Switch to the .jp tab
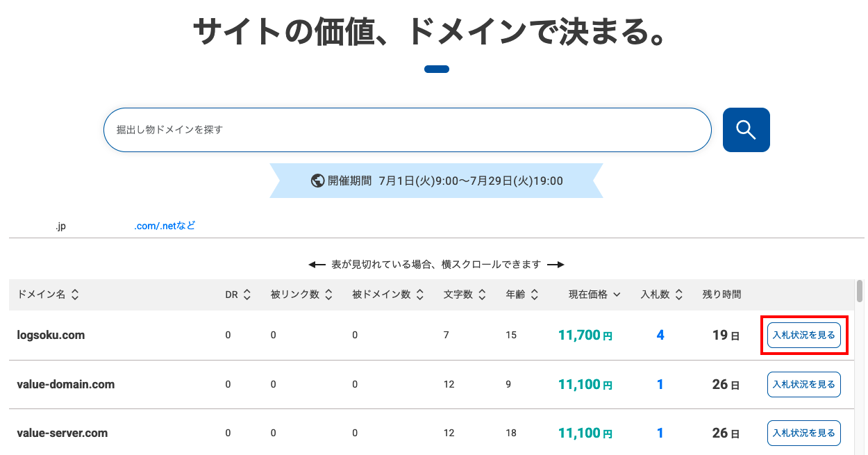This screenshot has height=455, width=868. click(x=61, y=226)
